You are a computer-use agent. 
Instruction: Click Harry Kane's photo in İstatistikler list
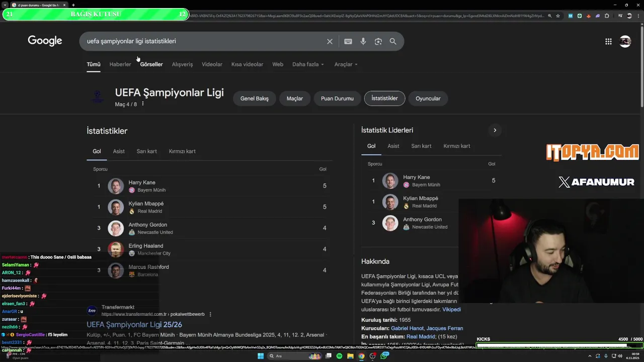(116, 186)
